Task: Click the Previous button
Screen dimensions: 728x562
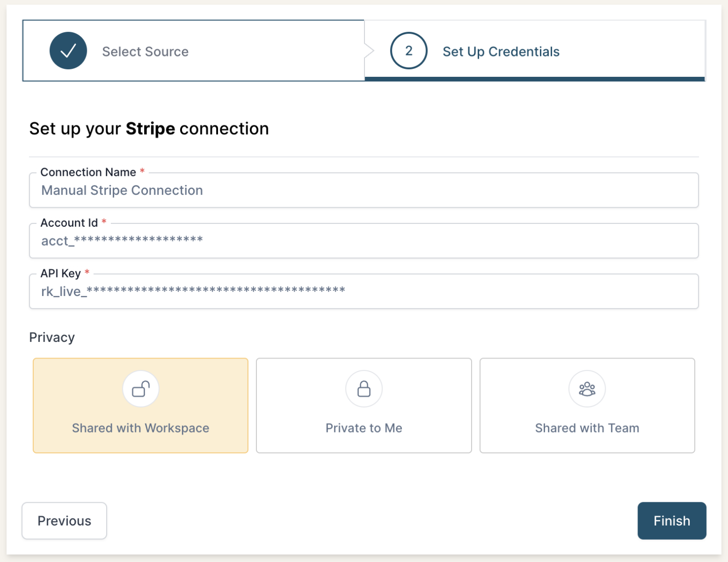Action: [64, 521]
